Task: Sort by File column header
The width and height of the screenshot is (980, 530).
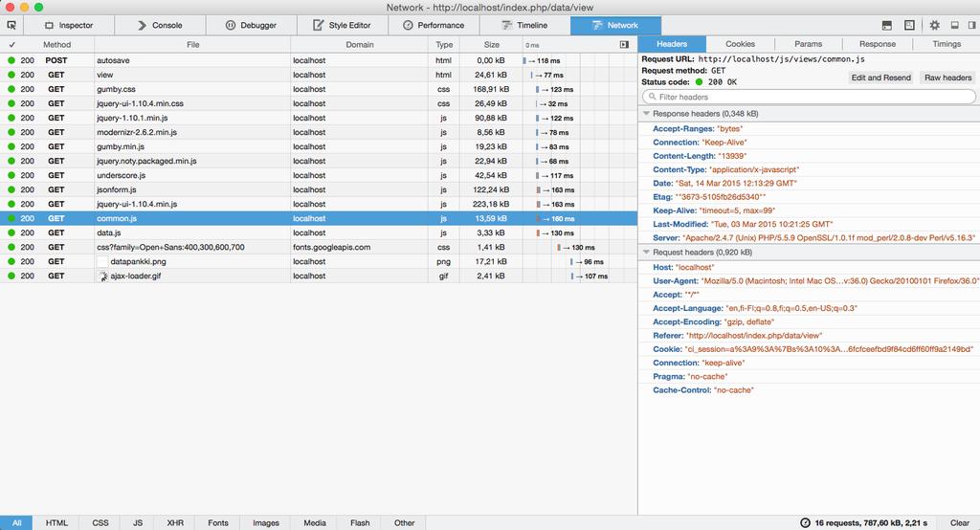Action: click(192, 44)
